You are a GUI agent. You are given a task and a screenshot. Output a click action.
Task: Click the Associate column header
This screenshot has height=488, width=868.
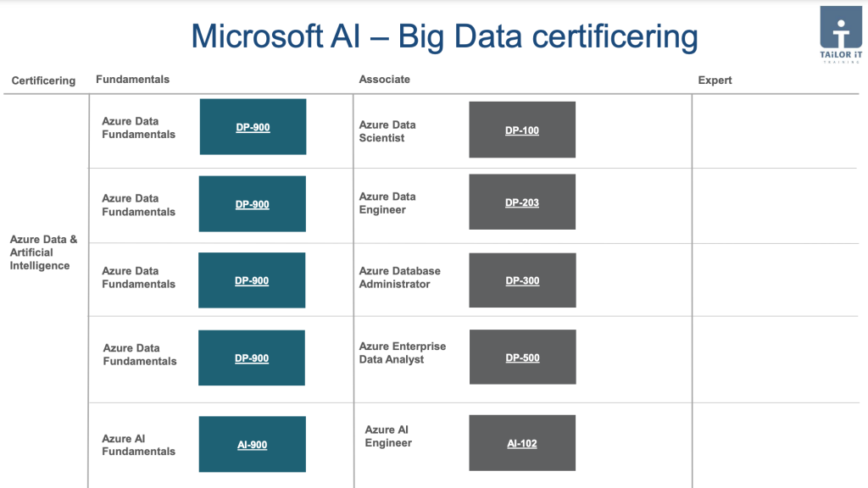coord(385,79)
